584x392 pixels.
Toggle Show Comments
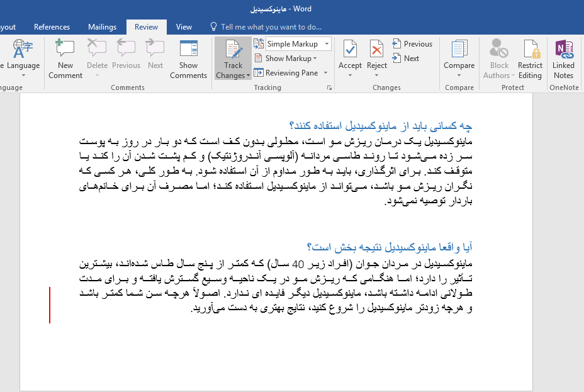pos(188,59)
